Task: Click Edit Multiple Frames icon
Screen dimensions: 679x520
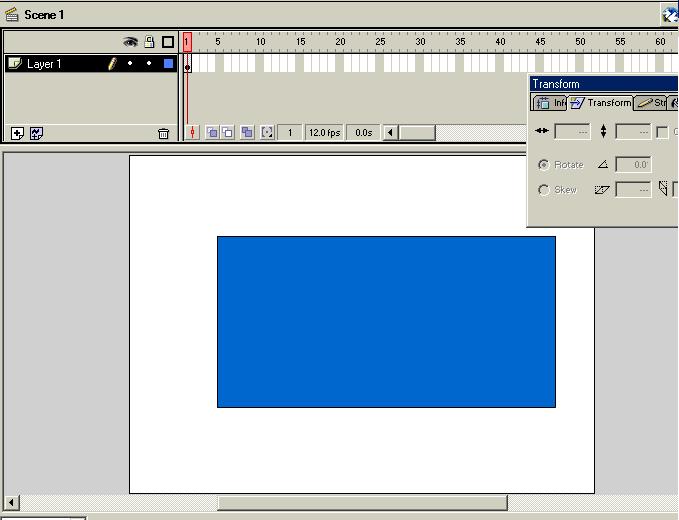Action: (247, 132)
